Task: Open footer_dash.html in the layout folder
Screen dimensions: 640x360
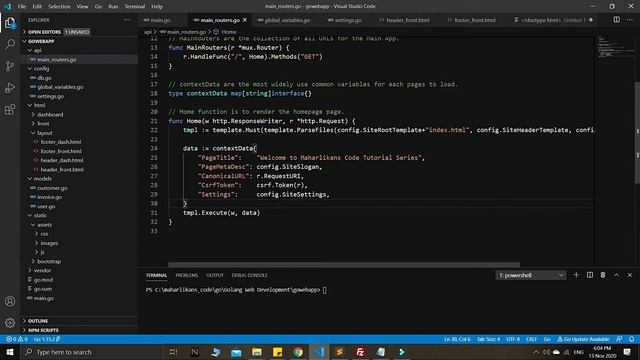Action: pos(60,142)
